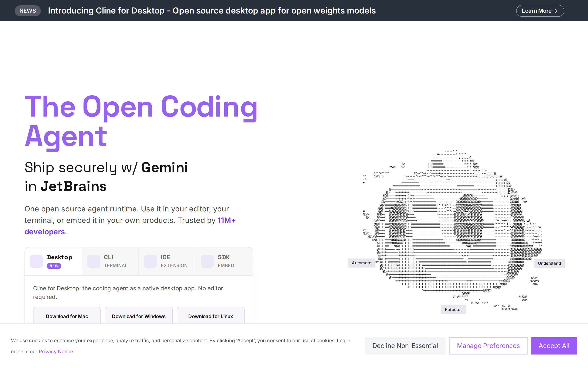Click the IDE tab icon placeholder
The image size is (588, 368).
tap(150, 261)
